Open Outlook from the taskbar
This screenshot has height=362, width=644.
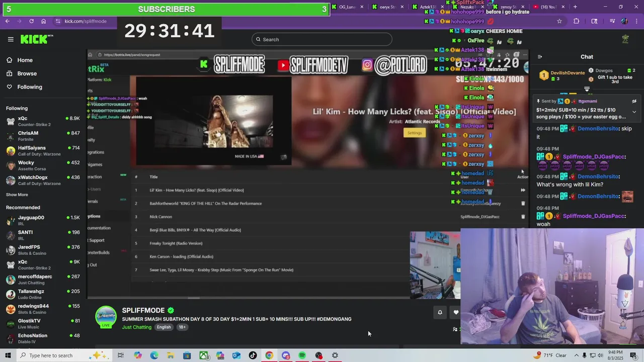click(236, 355)
